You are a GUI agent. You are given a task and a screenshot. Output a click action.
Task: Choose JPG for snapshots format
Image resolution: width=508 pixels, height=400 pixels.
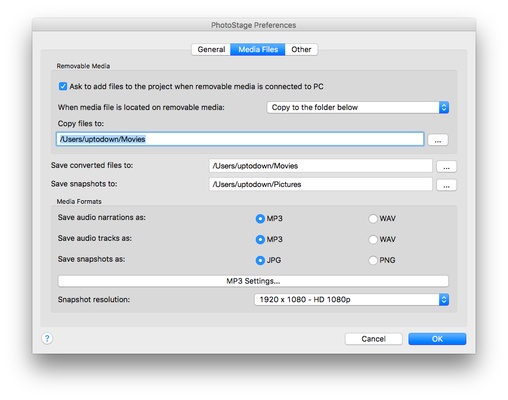point(260,260)
